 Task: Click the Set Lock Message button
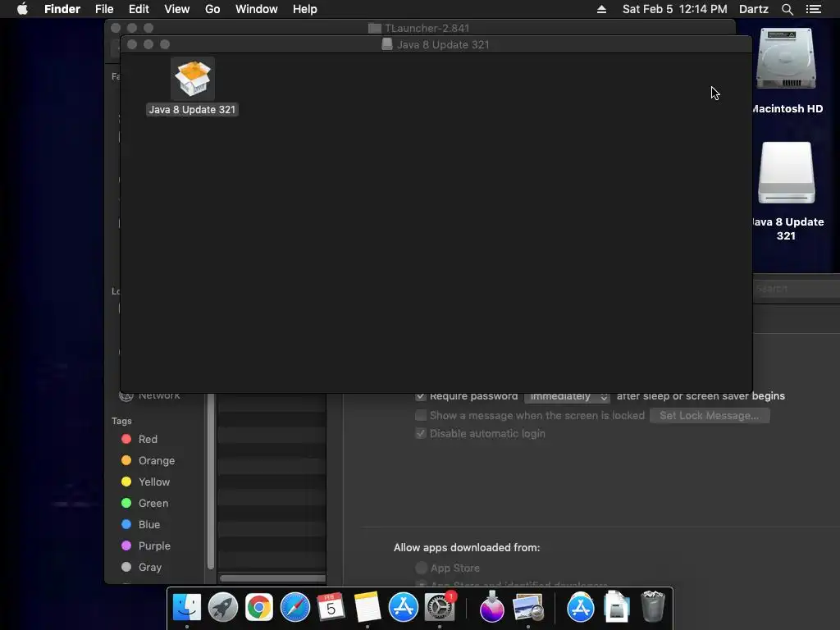tap(710, 415)
